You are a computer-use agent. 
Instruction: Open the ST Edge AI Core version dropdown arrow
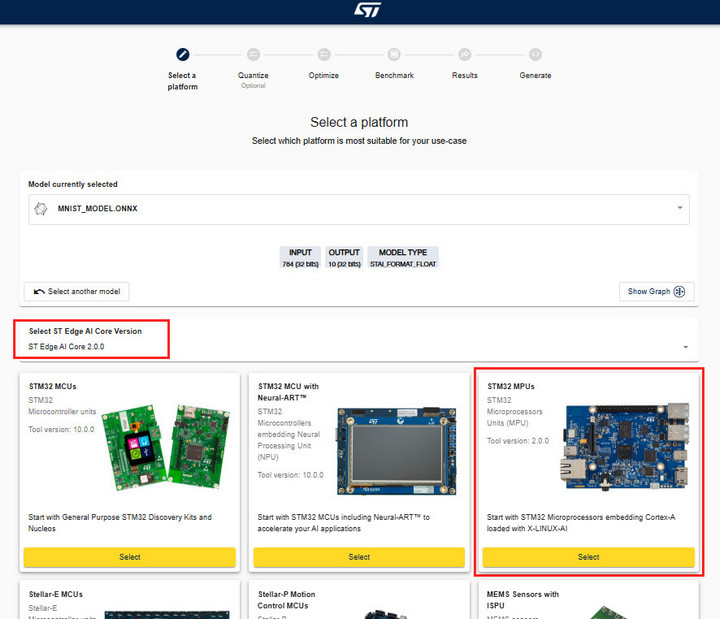click(685, 347)
